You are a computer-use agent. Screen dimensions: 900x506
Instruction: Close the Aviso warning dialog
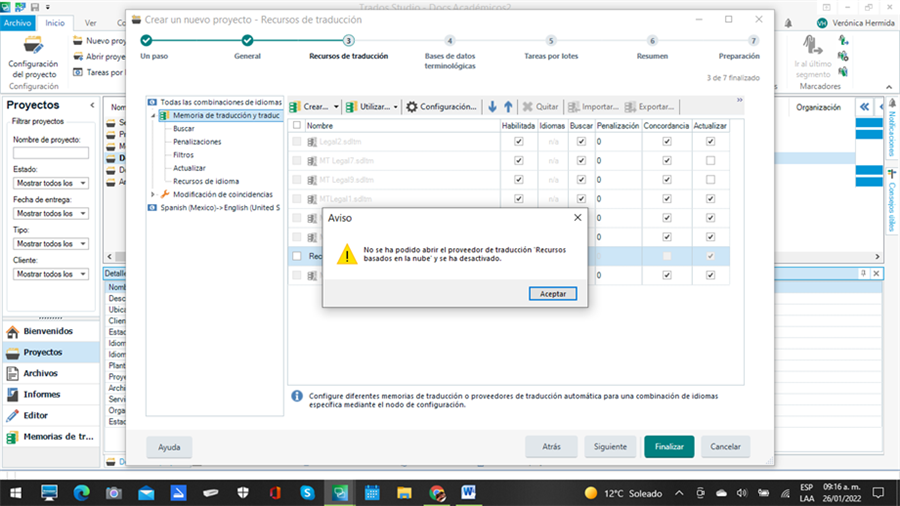click(x=577, y=217)
